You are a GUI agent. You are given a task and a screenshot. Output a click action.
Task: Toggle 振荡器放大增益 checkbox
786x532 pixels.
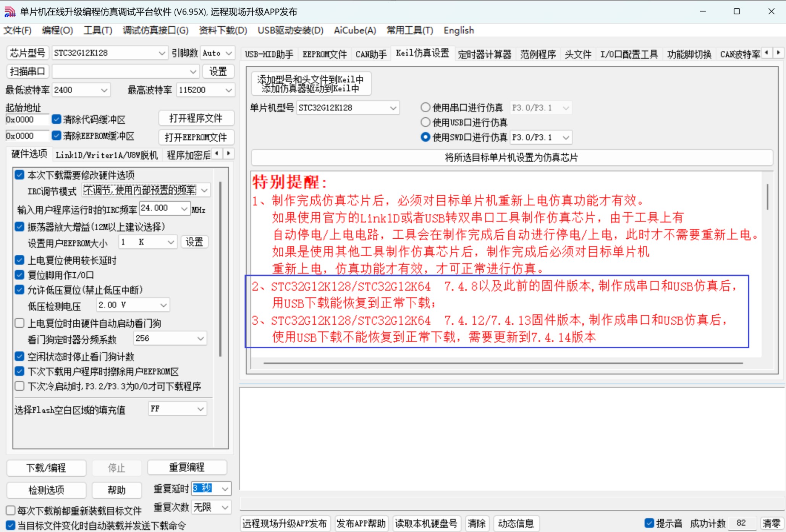19,227
